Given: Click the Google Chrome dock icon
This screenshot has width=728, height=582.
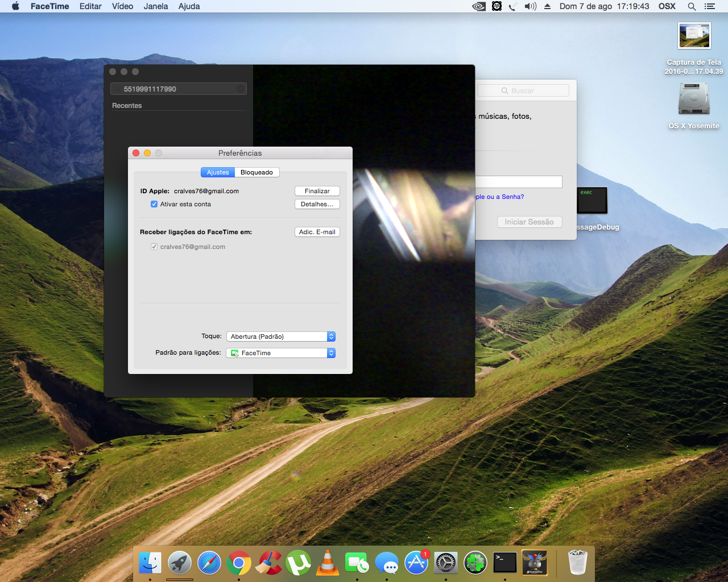Looking at the screenshot, I should tap(239, 563).
